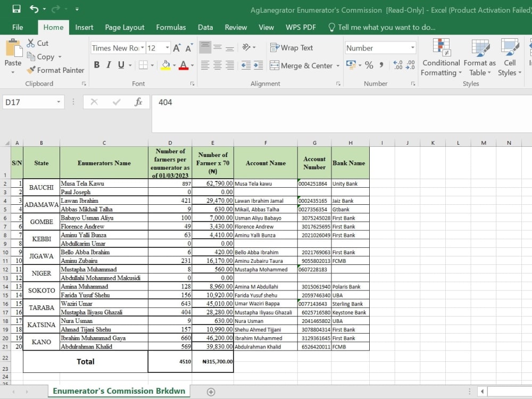Screen dimensions: 532x399
Task: Set Bottom Align for cell text
Action: [230, 47]
